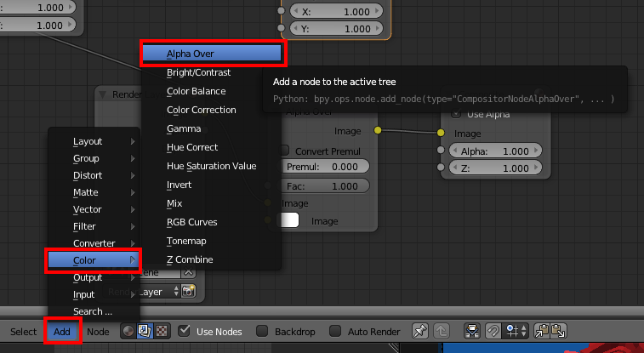Click the Alpha: 1.000 value field

click(495, 151)
